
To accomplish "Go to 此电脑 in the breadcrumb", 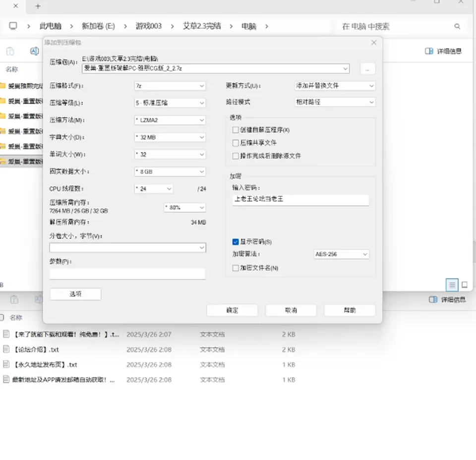I will tap(51, 26).
